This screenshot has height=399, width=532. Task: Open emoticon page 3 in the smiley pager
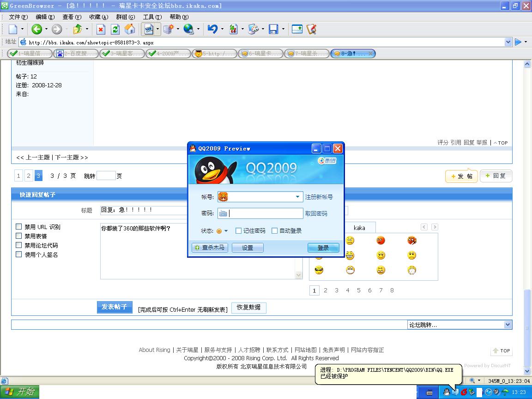[337, 290]
